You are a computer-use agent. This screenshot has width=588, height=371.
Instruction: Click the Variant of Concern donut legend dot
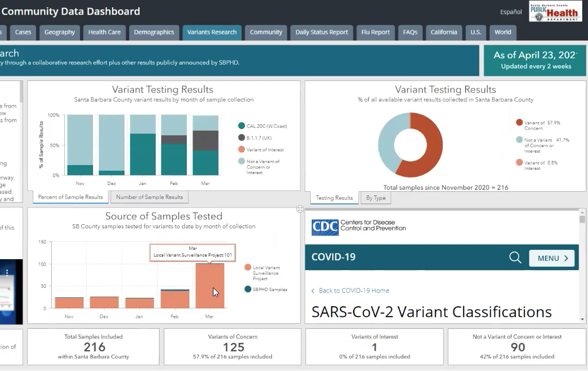point(519,123)
